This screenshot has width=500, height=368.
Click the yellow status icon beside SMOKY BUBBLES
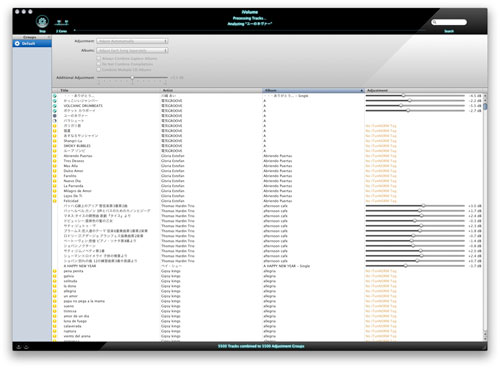click(55, 146)
